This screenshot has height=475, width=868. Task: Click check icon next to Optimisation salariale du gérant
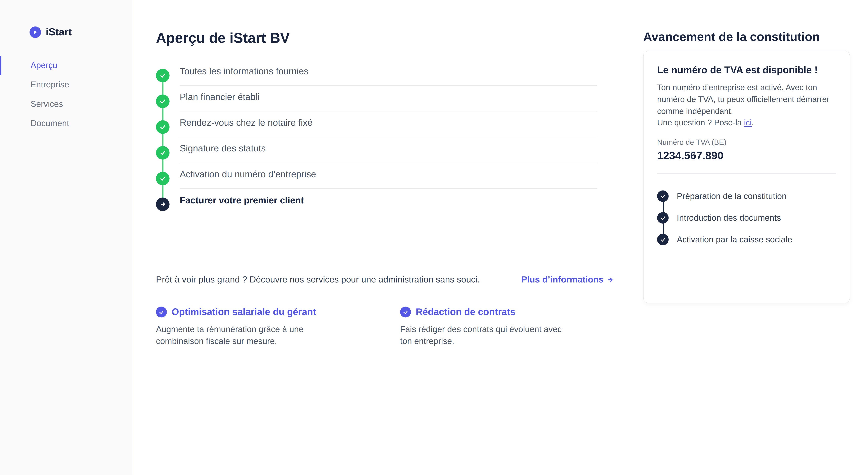pyautogui.click(x=161, y=312)
